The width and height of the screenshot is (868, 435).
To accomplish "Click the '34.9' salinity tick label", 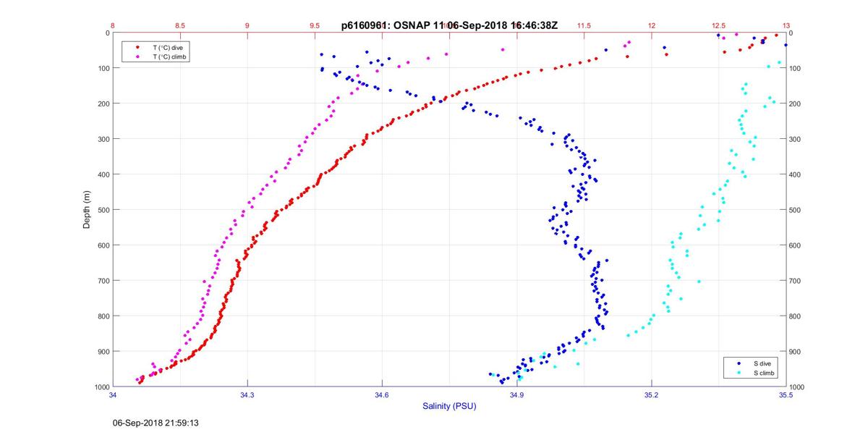I will [516, 395].
